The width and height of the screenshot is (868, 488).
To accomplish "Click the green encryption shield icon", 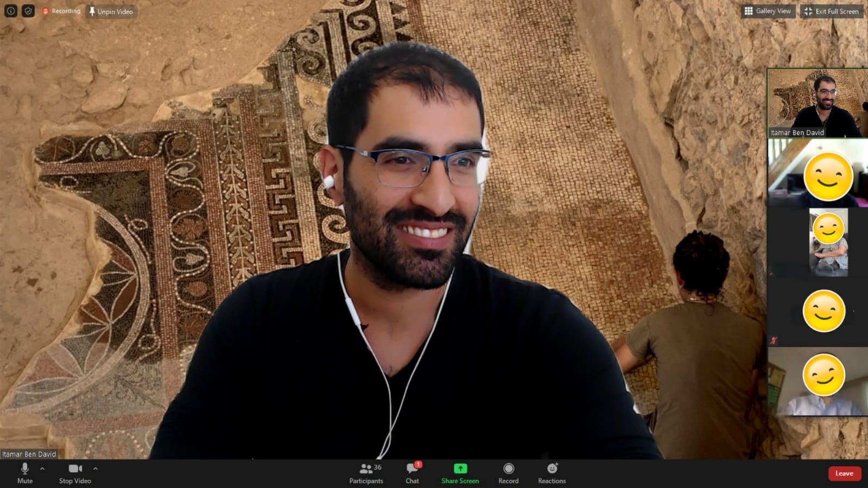I will point(28,11).
